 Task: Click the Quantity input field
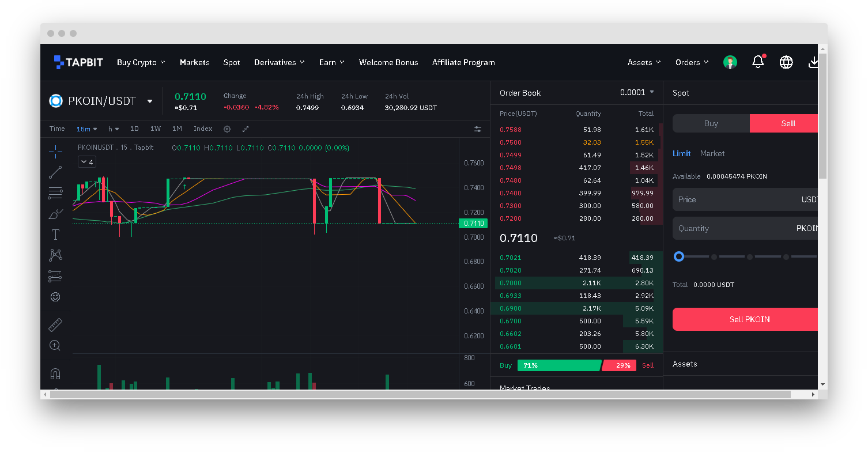(x=746, y=228)
